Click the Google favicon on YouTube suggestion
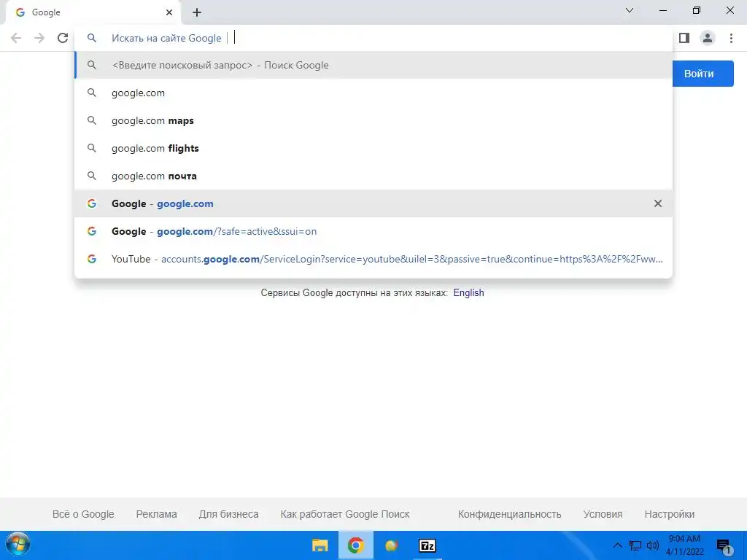747x560 pixels. tap(92, 259)
